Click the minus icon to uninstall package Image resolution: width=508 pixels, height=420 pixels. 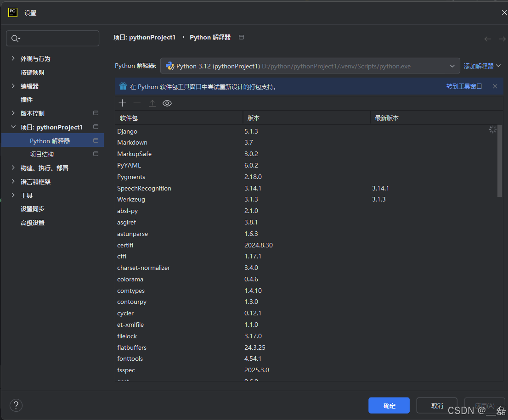coord(137,103)
